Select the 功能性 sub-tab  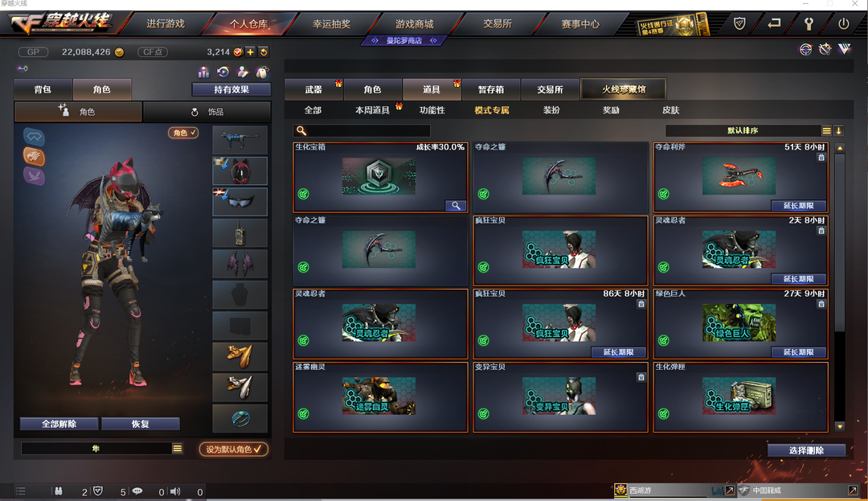432,110
